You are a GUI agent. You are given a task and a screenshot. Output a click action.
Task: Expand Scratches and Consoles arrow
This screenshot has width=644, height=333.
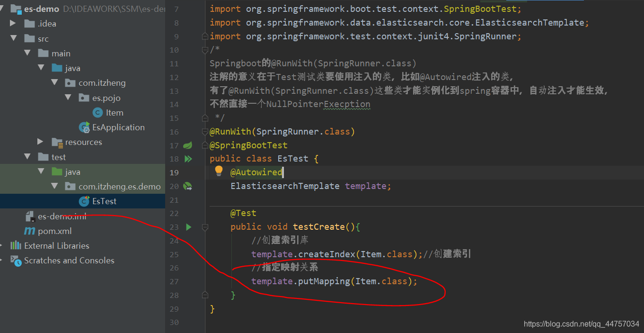pos(2,260)
